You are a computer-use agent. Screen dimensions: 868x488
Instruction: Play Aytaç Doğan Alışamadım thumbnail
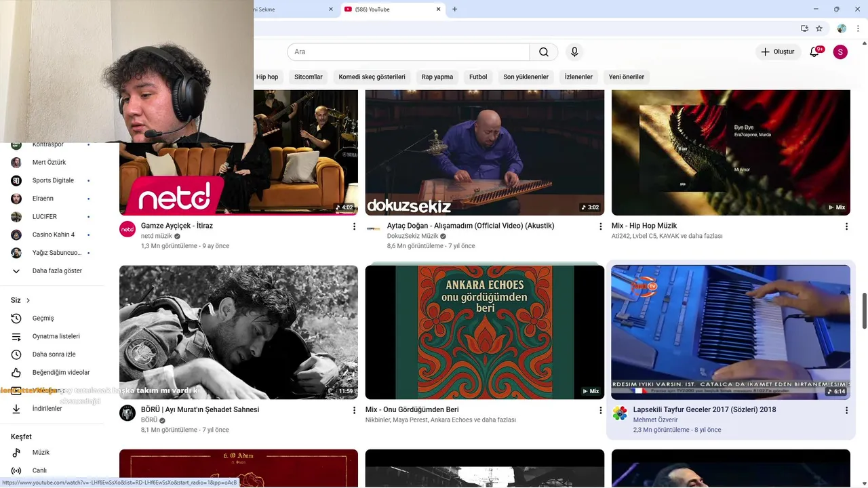tap(485, 152)
